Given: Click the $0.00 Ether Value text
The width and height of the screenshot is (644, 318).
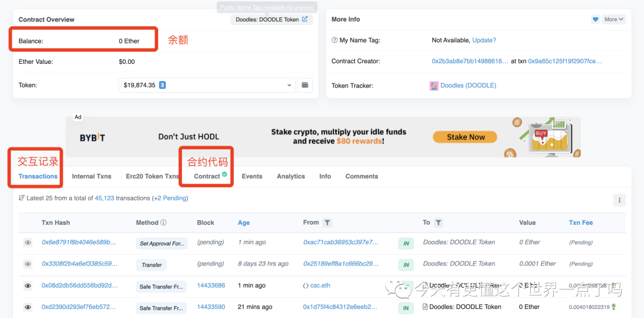Looking at the screenshot, I should (x=126, y=61).
